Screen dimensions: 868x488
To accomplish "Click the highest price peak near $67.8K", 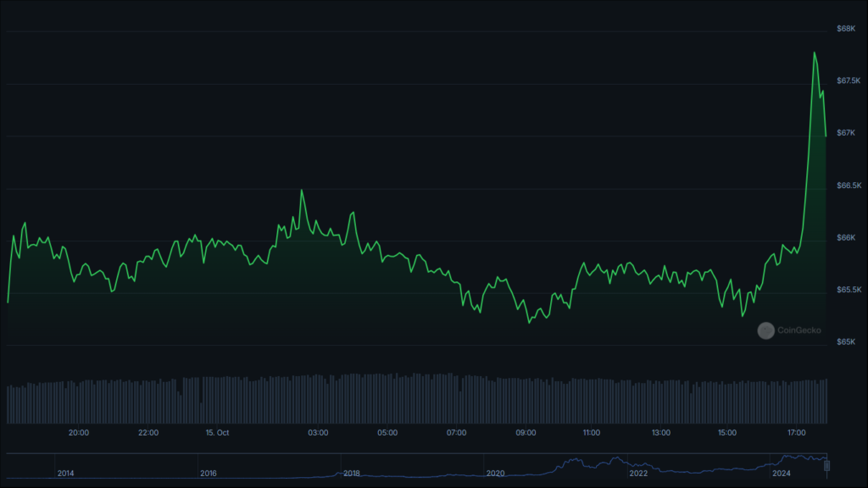I will click(815, 53).
